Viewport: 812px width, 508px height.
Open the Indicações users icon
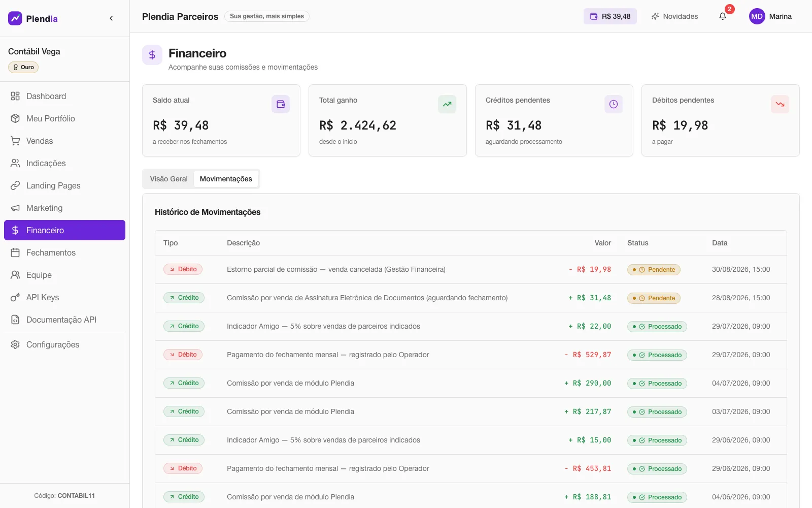(15, 163)
